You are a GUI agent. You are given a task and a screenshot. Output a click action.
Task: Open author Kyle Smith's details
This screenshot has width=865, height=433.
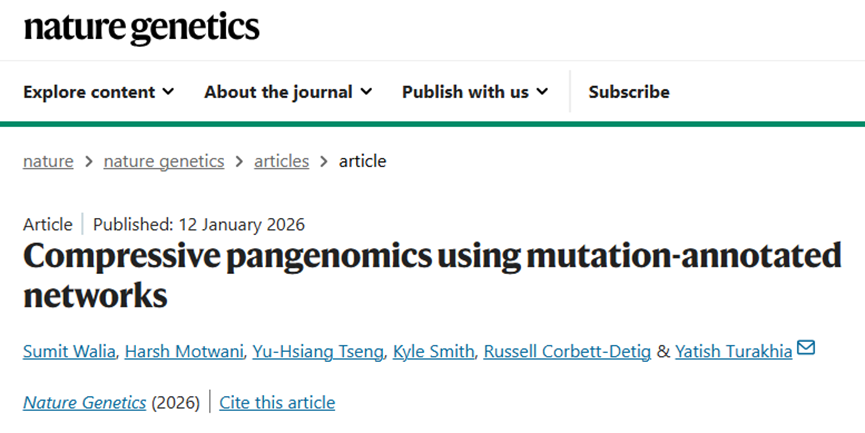click(x=434, y=351)
